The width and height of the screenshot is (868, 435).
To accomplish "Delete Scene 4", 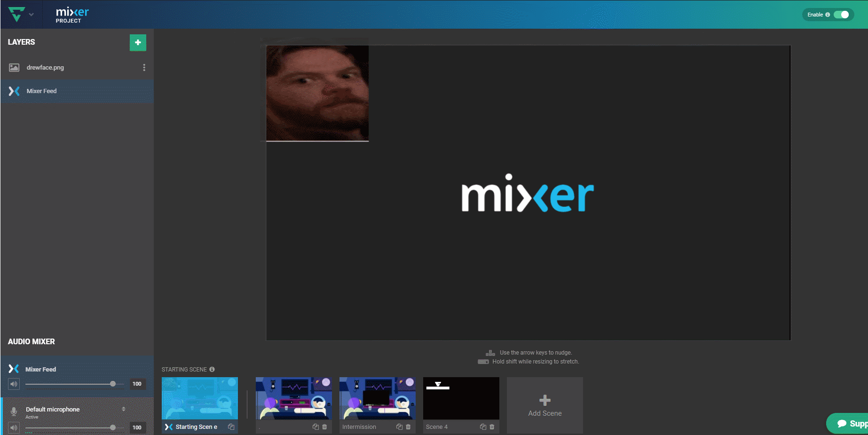I will 492,427.
